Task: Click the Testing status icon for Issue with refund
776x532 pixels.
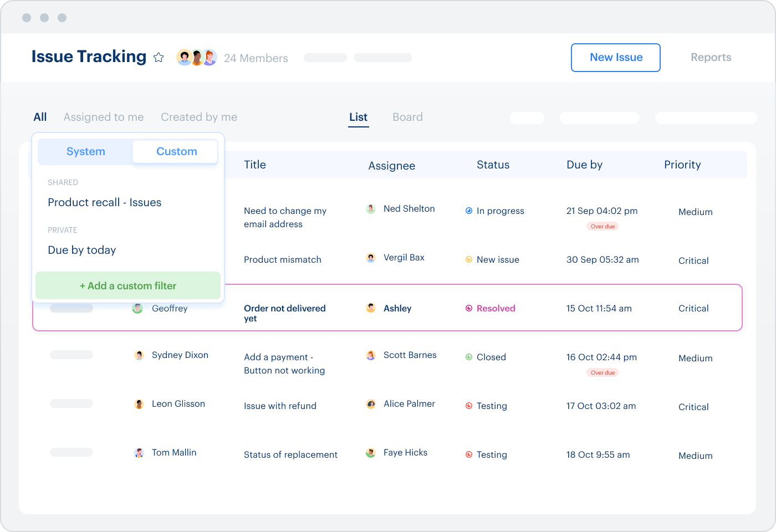Action: tap(468, 406)
